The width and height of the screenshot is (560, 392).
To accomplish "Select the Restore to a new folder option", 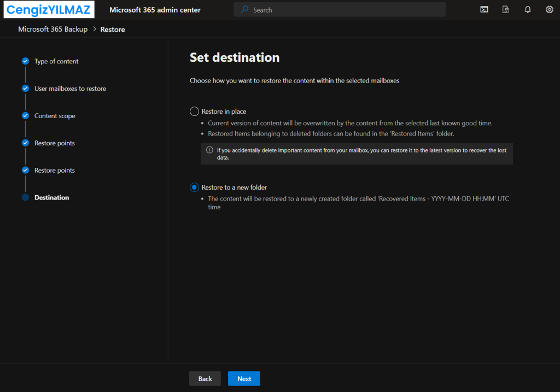I will point(194,188).
